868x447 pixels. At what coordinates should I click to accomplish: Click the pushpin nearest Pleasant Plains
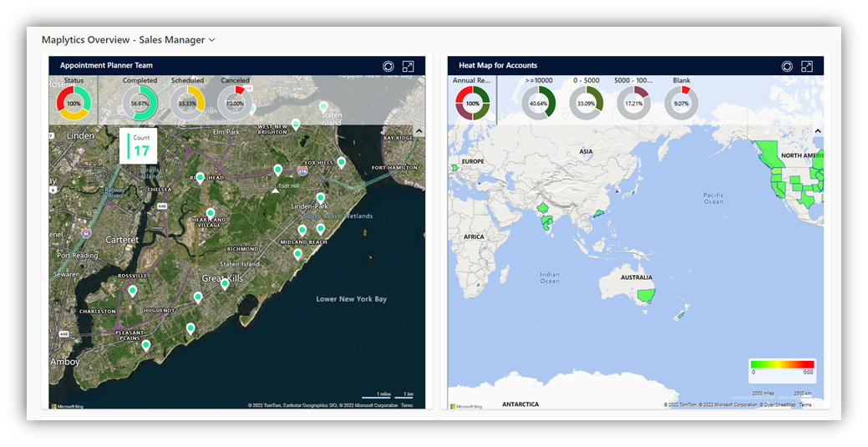coord(146,344)
